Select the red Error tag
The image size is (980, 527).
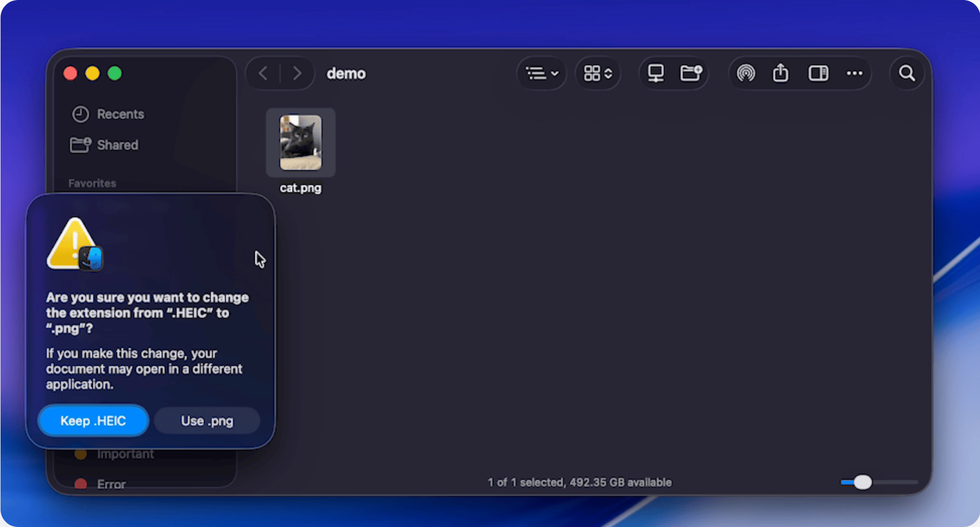pos(111,484)
